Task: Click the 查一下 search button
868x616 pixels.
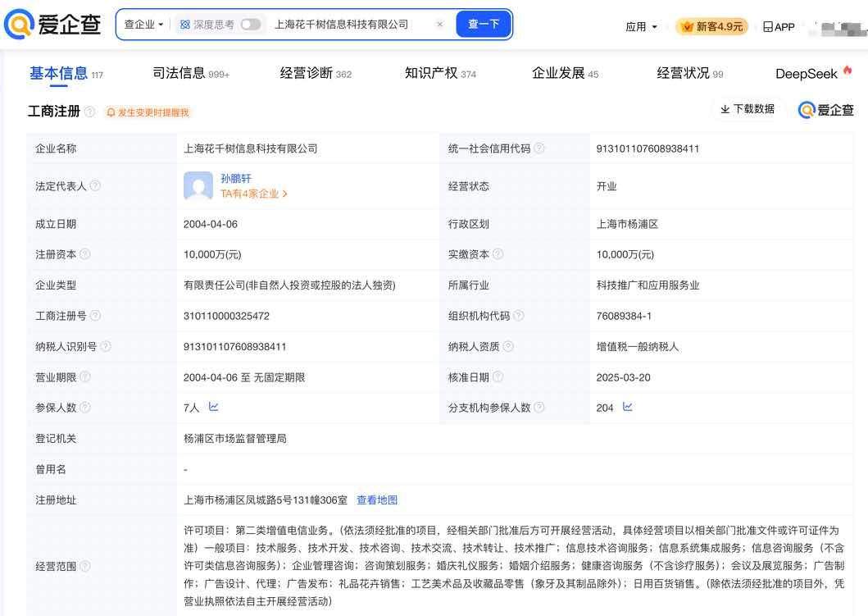Action: (x=484, y=25)
